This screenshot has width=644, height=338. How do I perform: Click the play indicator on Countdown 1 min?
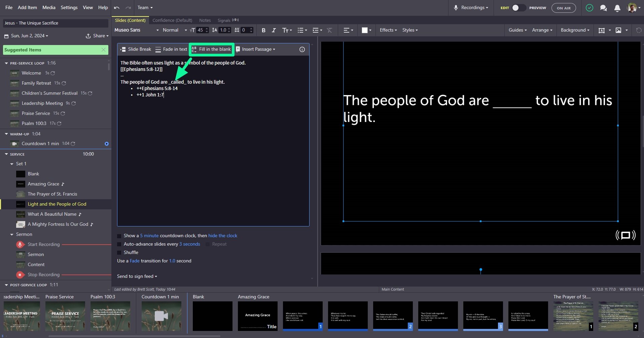click(x=107, y=143)
